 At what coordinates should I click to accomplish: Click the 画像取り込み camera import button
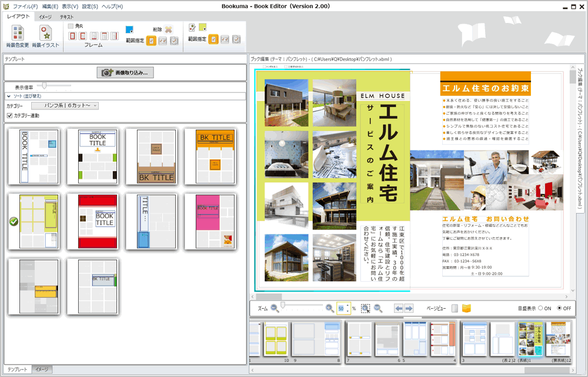tap(125, 72)
